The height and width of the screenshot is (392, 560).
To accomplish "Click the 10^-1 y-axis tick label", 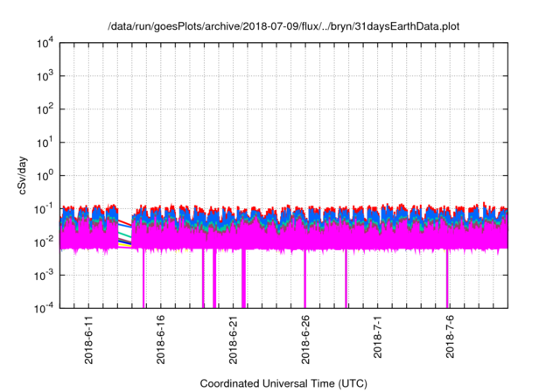I will coord(43,209).
